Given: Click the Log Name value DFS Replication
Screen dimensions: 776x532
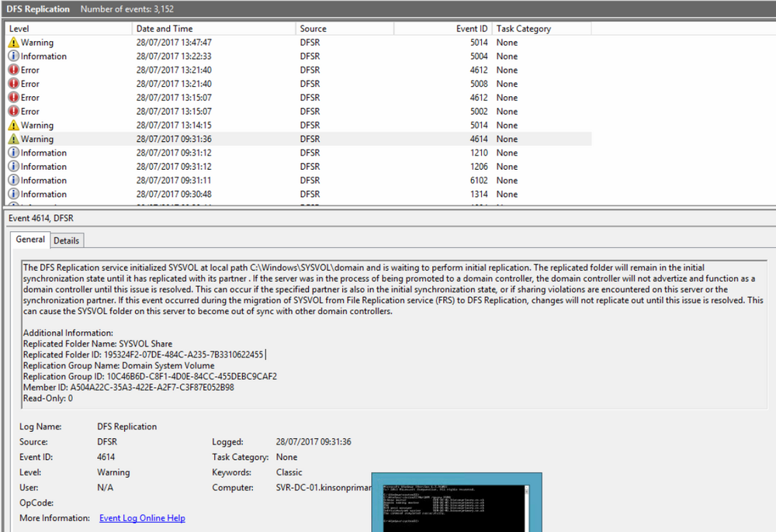Looking at the screenshot, I should (x=127, y=427).
